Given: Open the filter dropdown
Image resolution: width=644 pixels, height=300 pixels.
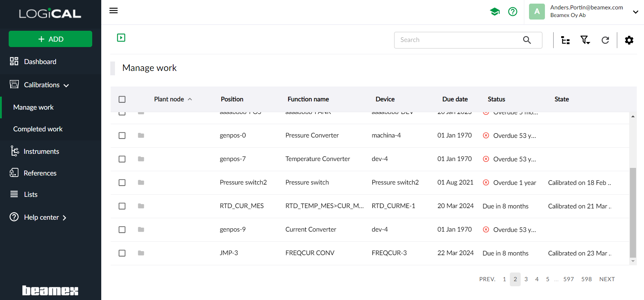Looking at the screenshot, I should click(585, 40).
